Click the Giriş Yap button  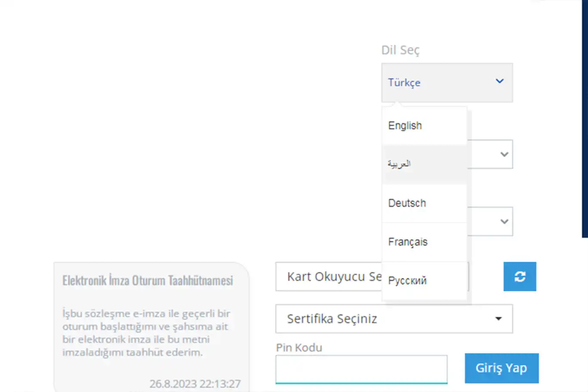pyautogui.click(x=501, y=368)
